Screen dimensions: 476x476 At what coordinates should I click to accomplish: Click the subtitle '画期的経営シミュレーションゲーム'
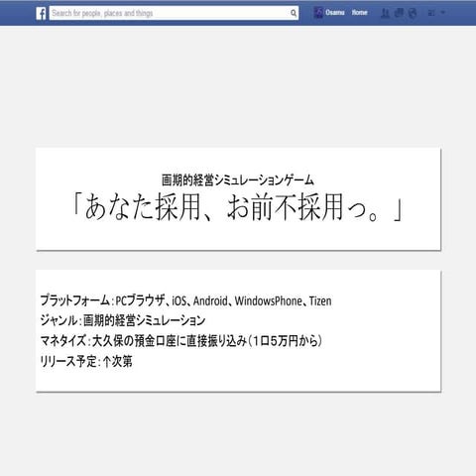[238, 179]
